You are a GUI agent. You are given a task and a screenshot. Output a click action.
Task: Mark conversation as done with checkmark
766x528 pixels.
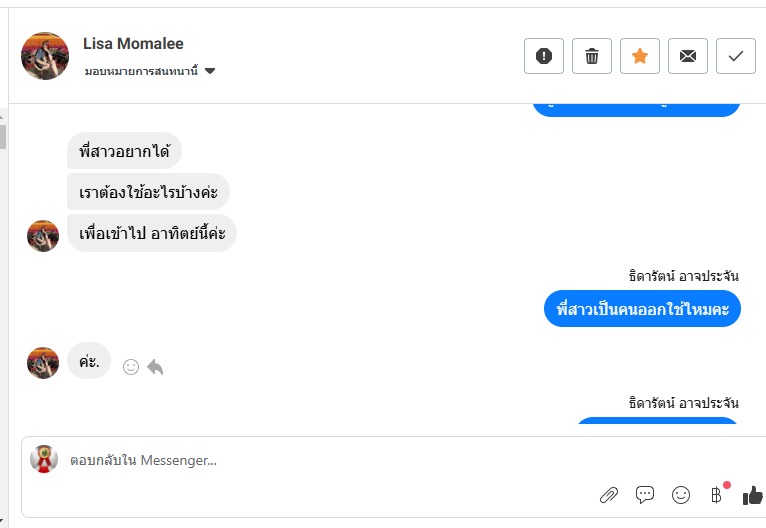pyautogui.click(x=736, y=56)
